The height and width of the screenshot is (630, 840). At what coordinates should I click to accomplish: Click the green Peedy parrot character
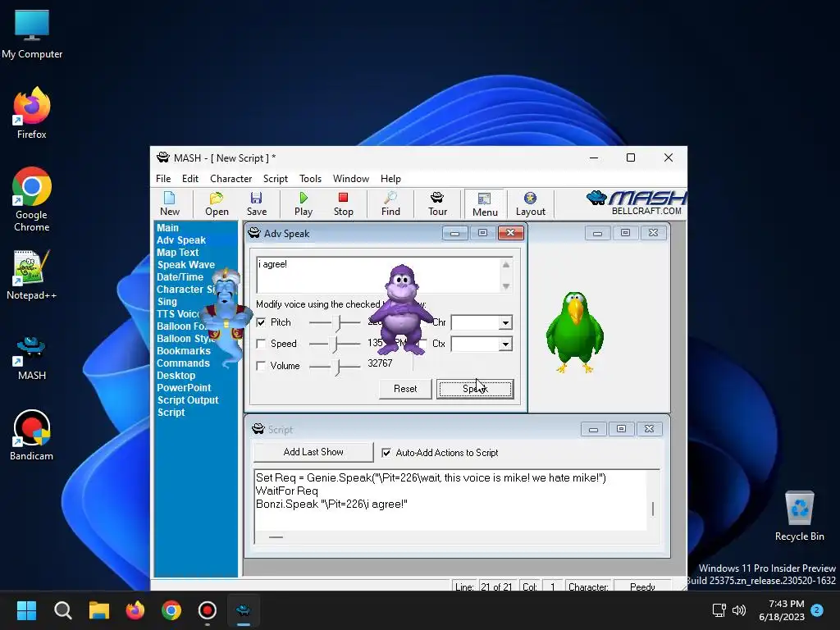(575, 333)
